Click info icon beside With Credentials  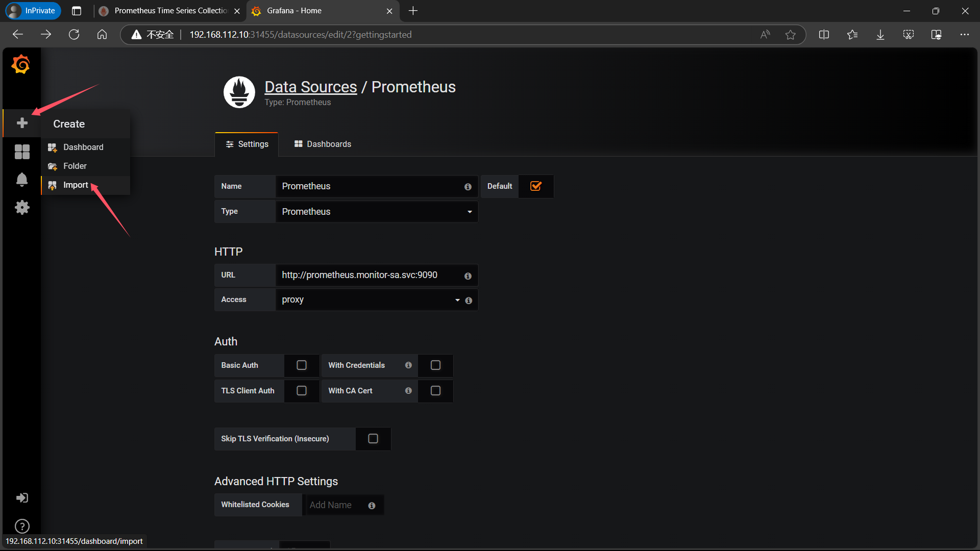pos(408,365)
